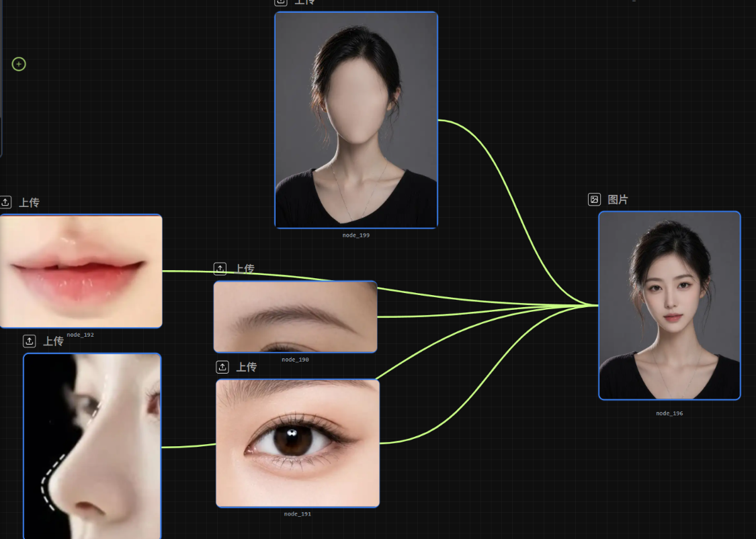Click the upload icon above the eyebrow image
This screenshot has width=756, height=539.
pos(220,269)
